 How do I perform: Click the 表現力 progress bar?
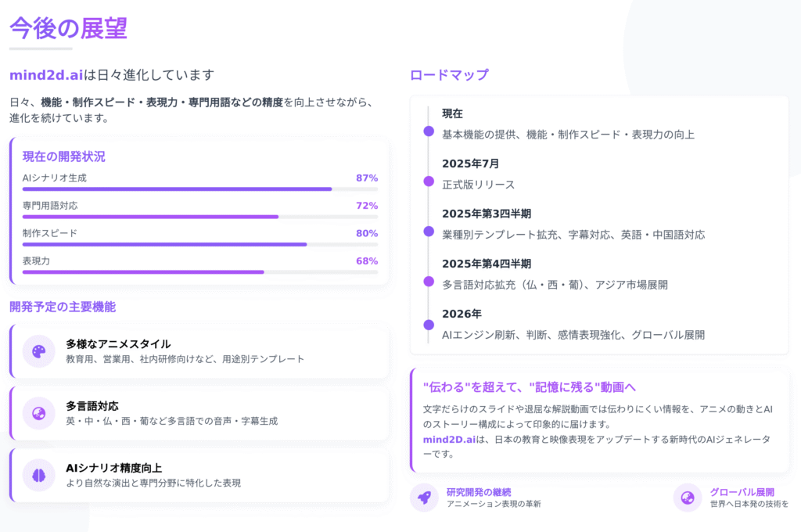[200, 272]
